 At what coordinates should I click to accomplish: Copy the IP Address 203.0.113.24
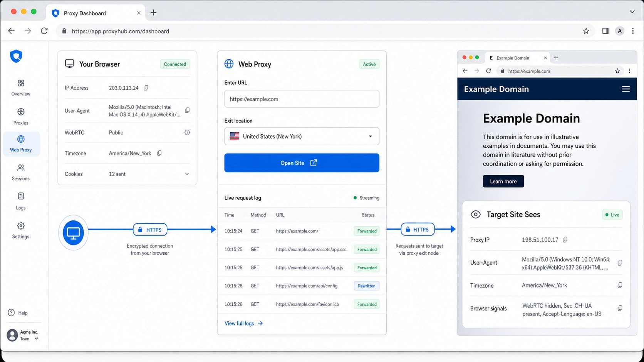146,88
